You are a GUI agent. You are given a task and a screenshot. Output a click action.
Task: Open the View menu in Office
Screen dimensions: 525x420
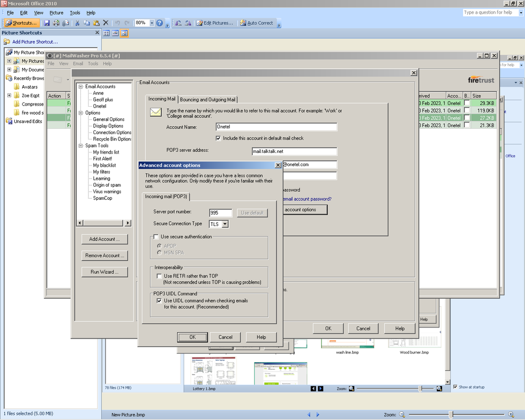[38, 13]
